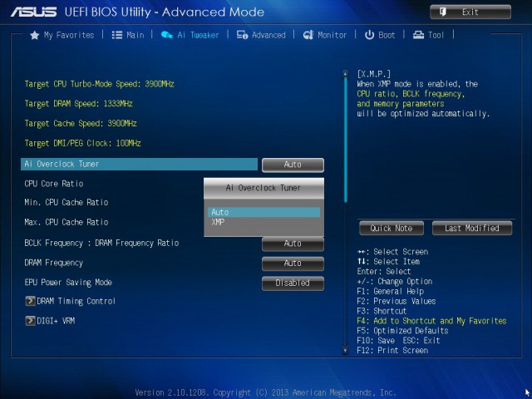Click the F12: Print Screen hint
This screenshot has width=532, height=399.
click(x=392, y=351)
